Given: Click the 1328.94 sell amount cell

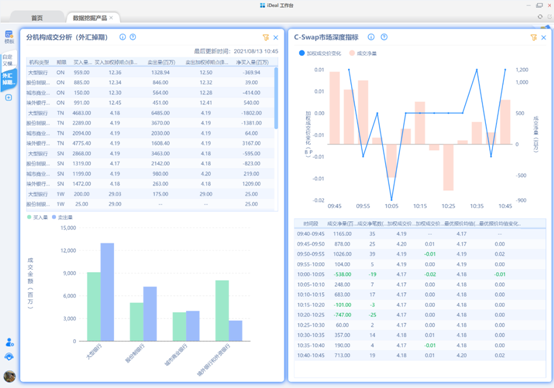Looking at the screenshot, I should pos(160,72).
